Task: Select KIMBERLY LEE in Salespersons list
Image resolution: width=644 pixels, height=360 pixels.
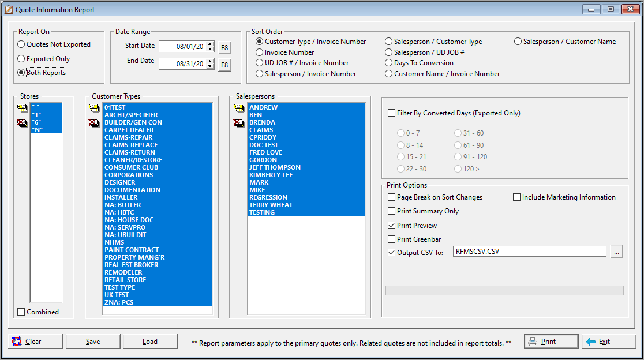Action: 306,175
